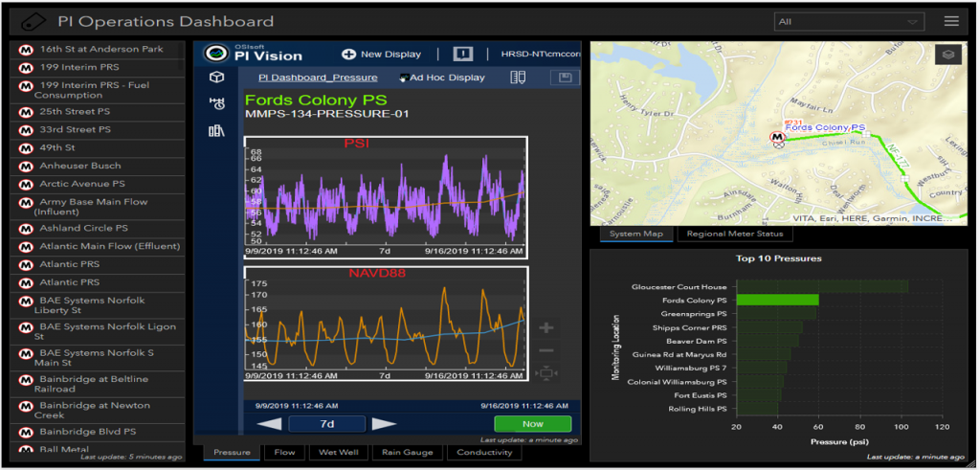Open the hamburger menu in the dashboard header
This screenshot has height=470, width=980.
[951, 21]
